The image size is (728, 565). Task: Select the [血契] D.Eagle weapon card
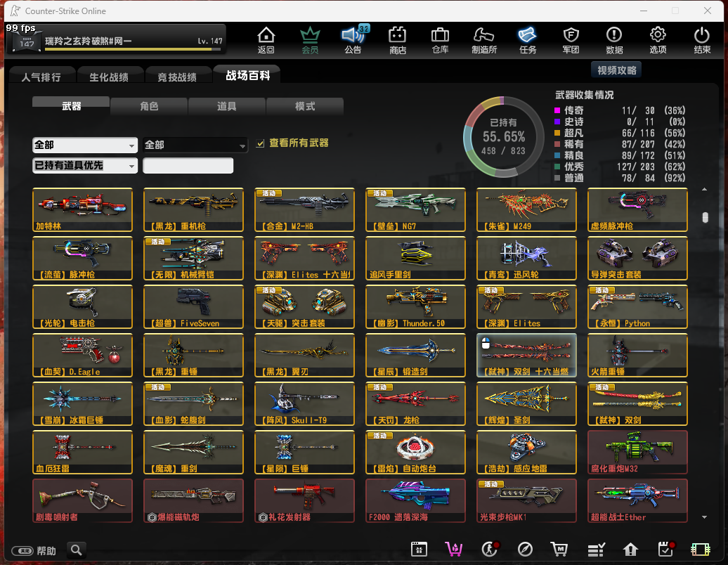click(83, 355)
